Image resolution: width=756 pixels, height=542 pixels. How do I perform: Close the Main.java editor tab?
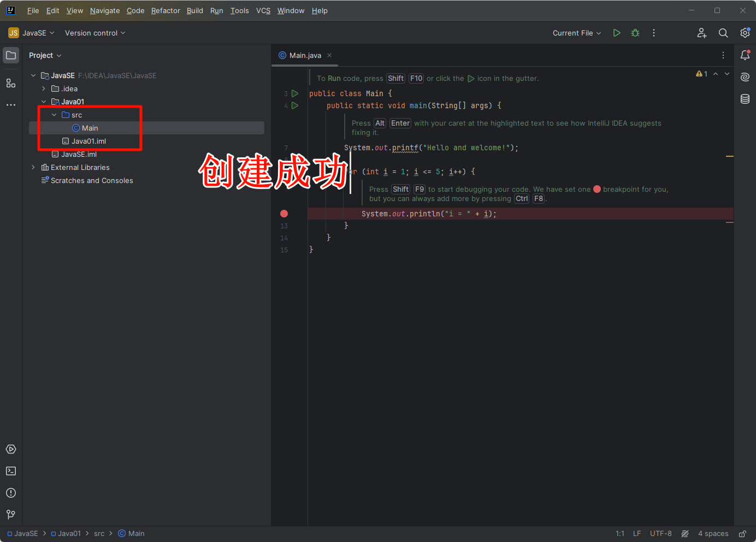(x=329, y=55)
